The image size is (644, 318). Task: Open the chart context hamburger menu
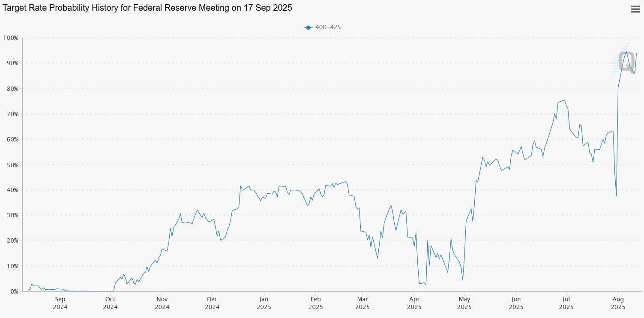(635, 9)
